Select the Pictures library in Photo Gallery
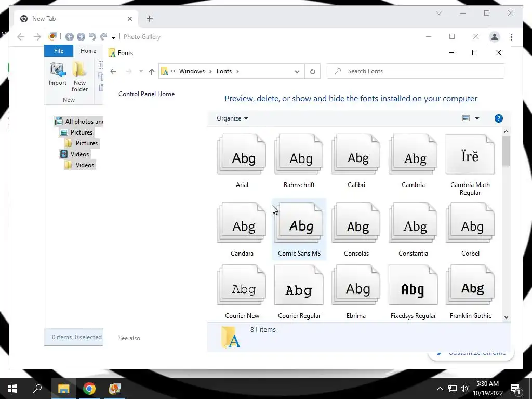This screenshot has height=399, width=532. pyautogui.click(x=77, y=132)
